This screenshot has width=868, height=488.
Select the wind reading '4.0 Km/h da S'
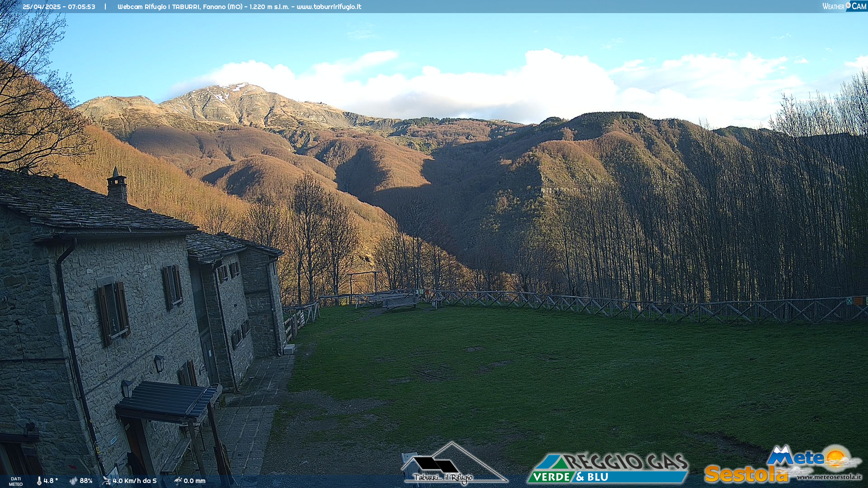click(135, 481)
